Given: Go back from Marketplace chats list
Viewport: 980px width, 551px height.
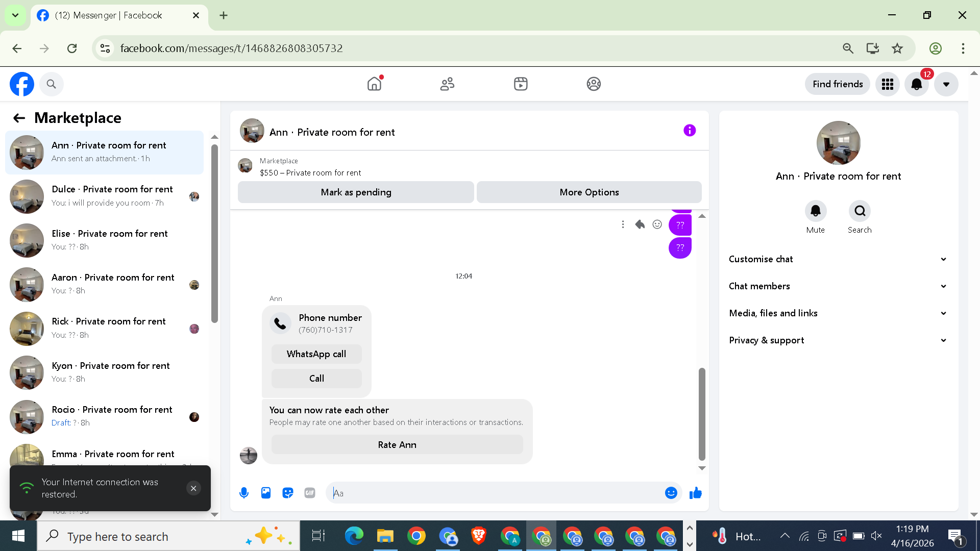Looking at the screenshot, I should click(x=19, y=118).
